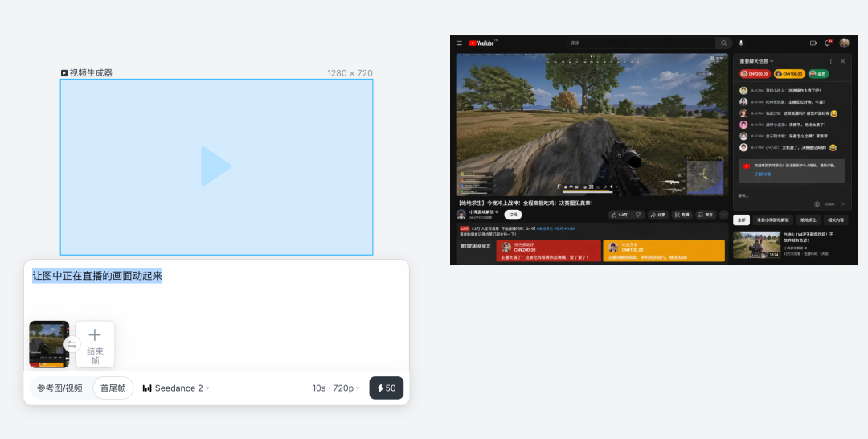868x439 pixels.
Task: Select the start frame thumbnail in the prompt box
Action: tap(49, 344)
